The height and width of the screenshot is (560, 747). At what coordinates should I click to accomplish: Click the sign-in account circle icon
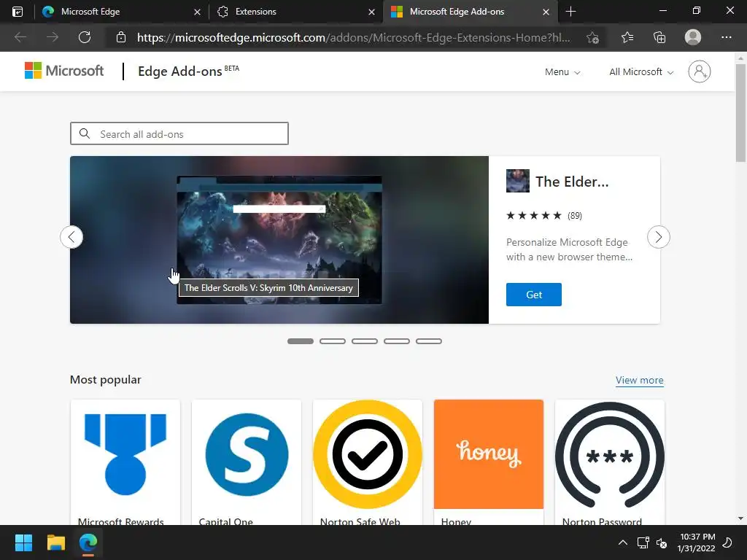pyautogui.click(x=700, y=71)
